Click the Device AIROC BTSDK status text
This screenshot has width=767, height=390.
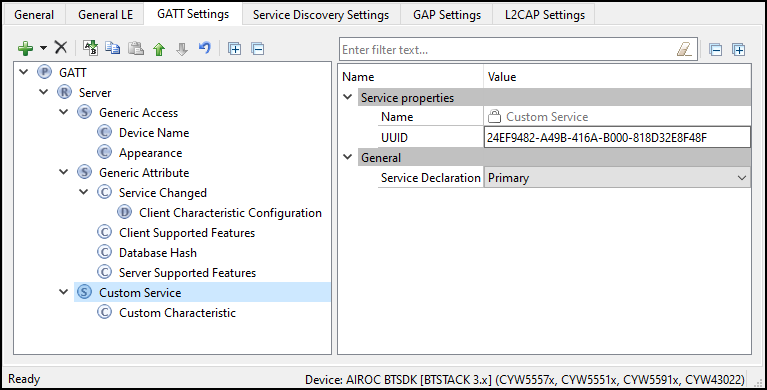525,380
